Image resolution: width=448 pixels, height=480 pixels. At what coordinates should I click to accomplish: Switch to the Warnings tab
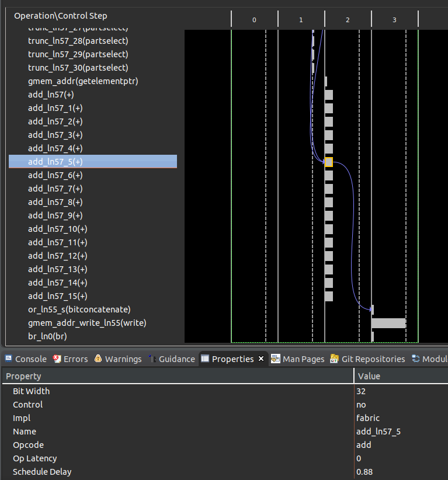pyautogui.click(x=123, y=359)
